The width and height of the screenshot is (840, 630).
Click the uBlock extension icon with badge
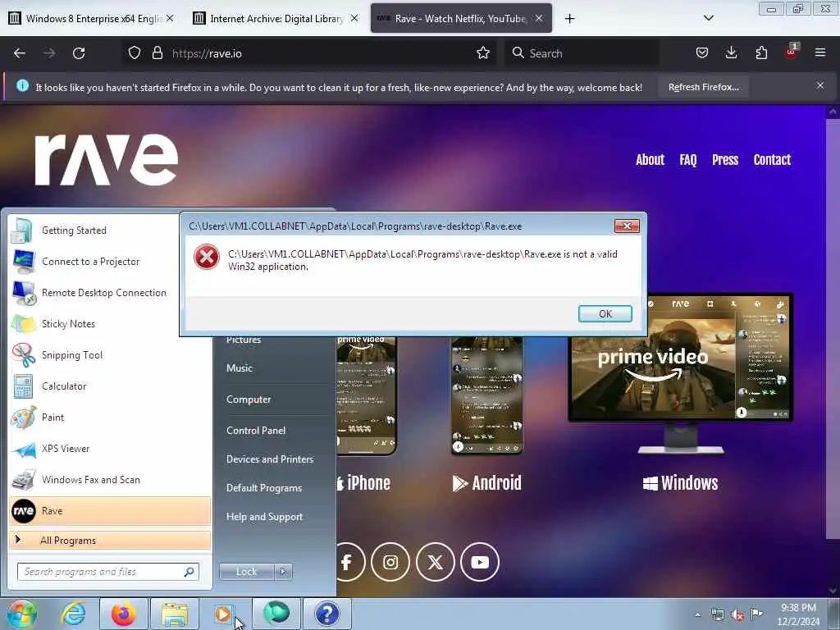[x=791, y=52]
